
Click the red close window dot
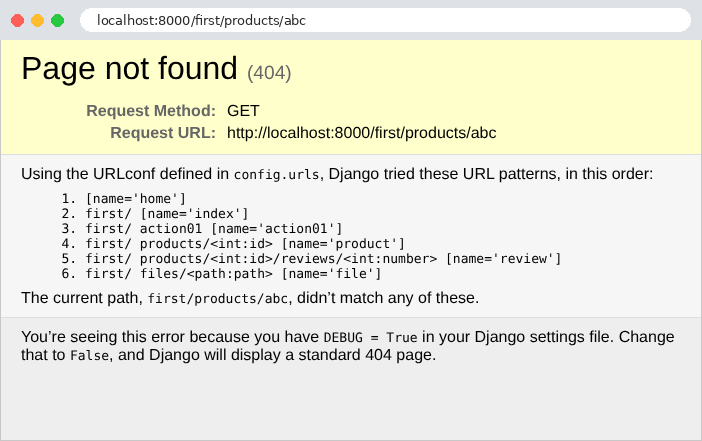pyautogui.click(x=17, y=21)
